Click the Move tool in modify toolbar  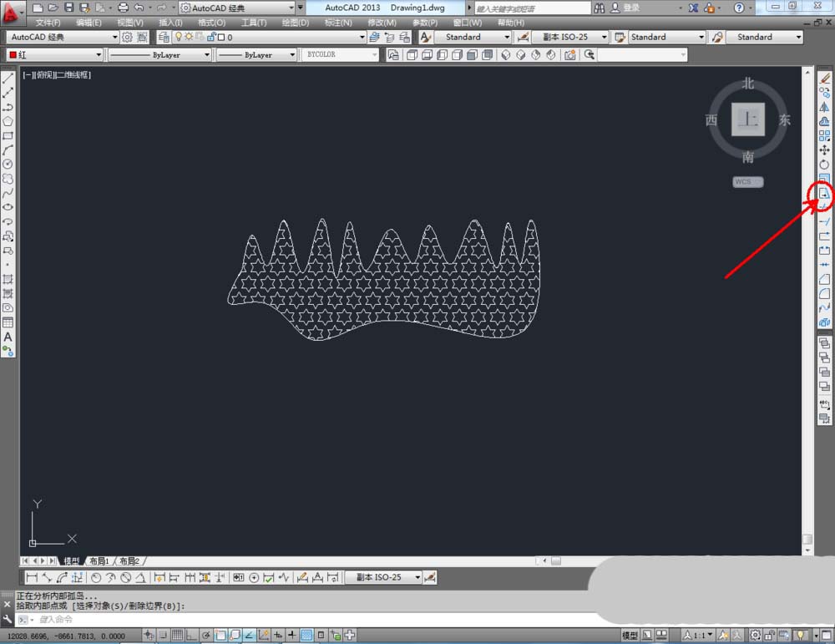coord(824,150)
